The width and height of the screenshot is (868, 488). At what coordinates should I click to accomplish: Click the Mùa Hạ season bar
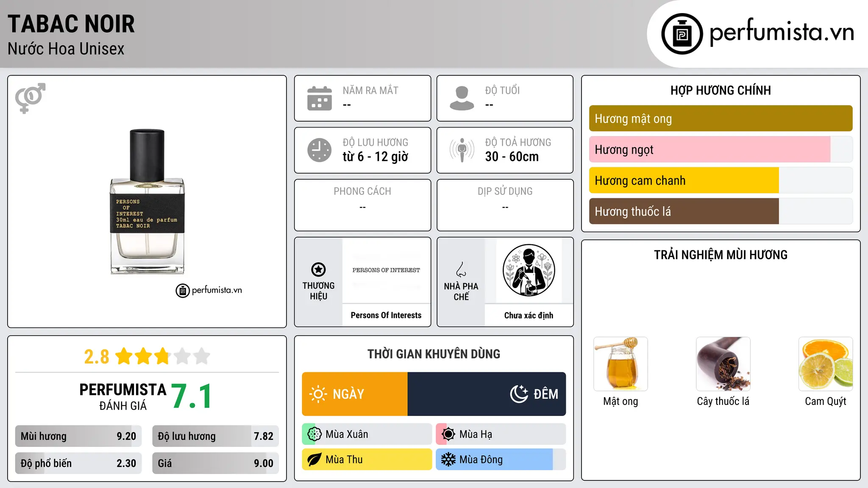point(501,434)
